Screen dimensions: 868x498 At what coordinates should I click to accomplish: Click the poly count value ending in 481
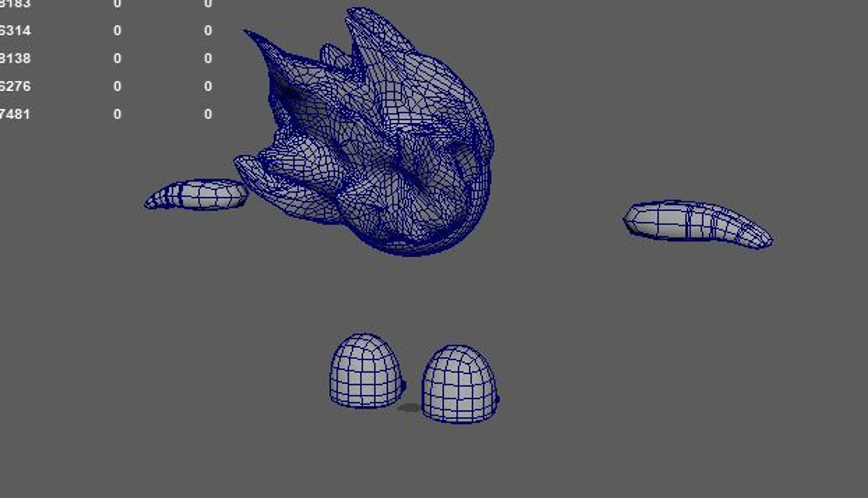pos(15,114)
